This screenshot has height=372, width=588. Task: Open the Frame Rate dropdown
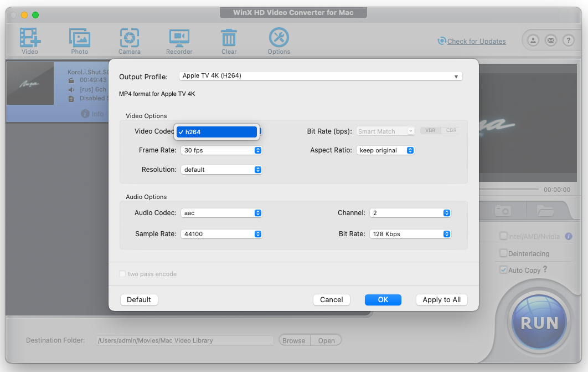point(221,150)
